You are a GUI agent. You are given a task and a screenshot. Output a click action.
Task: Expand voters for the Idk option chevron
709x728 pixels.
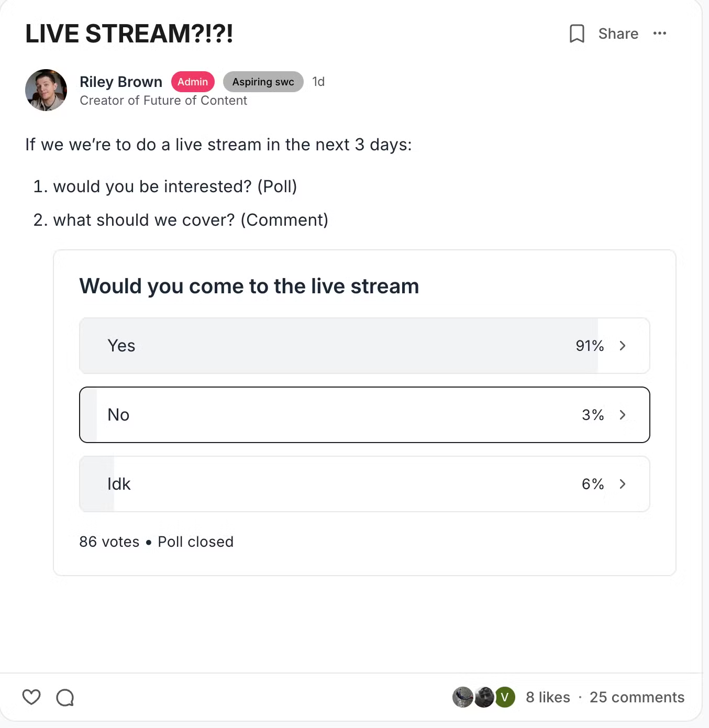[x=623, y=484]
